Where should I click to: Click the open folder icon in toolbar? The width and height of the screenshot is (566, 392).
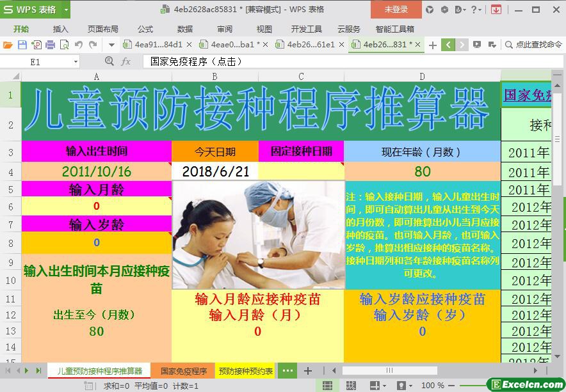click(8, 45)
